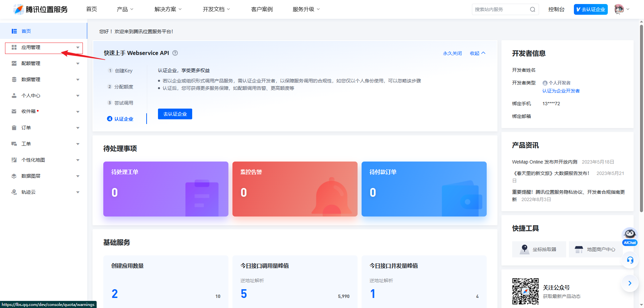Click the 去认证企业 header button

591,9
